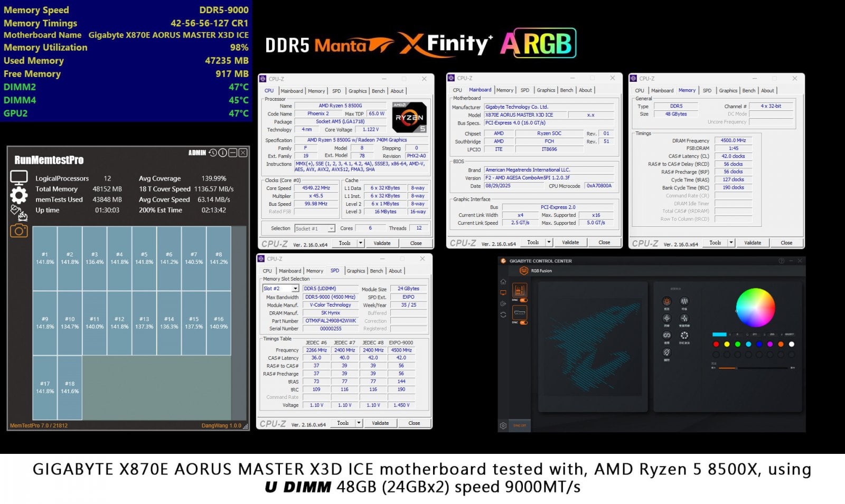Select the lighting-off effect to disable LEDs
Viewport: 845px width, 504px height.
(667, 353)
